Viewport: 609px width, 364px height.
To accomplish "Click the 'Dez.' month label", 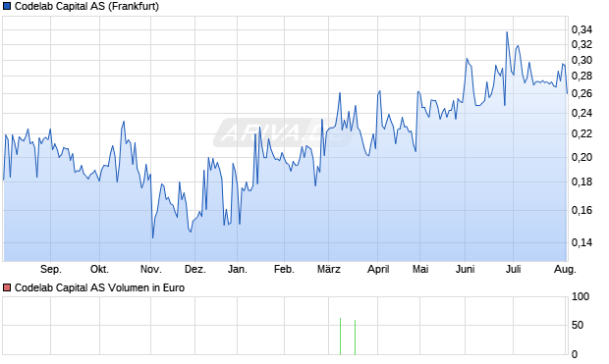I will point(194,269).
